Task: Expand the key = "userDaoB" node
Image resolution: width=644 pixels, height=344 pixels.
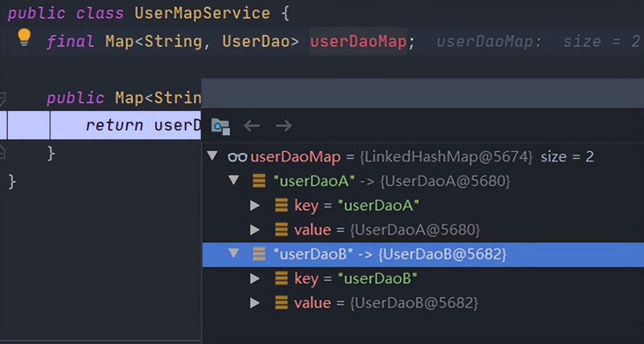Action: 255,278
